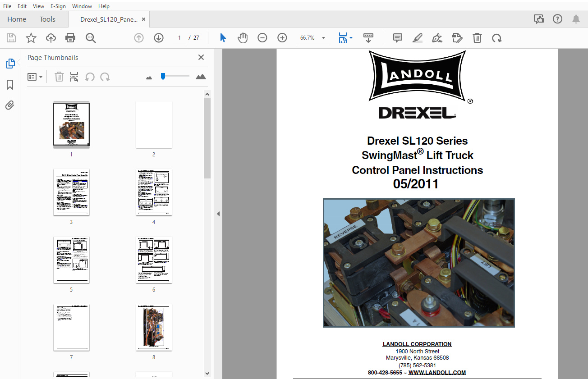Image resolution: width=588 pixels, height=379 pixels.
Task: Open the notifications bell icon
Action: 576,19
